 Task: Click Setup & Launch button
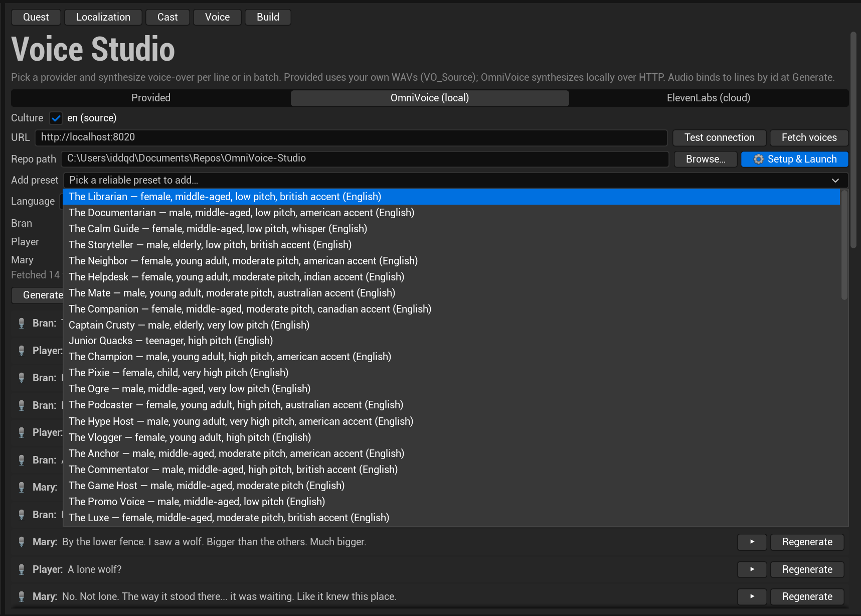coord(795,159)
